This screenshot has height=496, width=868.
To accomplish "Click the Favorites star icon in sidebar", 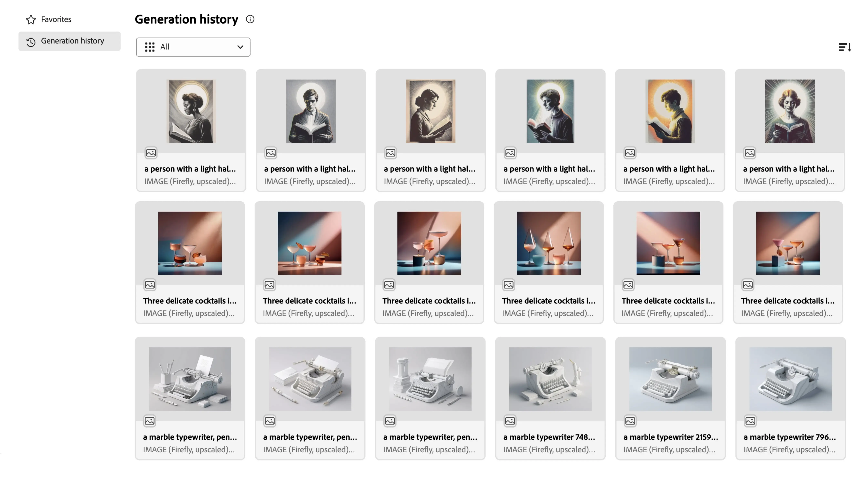I will click(31, 20).
